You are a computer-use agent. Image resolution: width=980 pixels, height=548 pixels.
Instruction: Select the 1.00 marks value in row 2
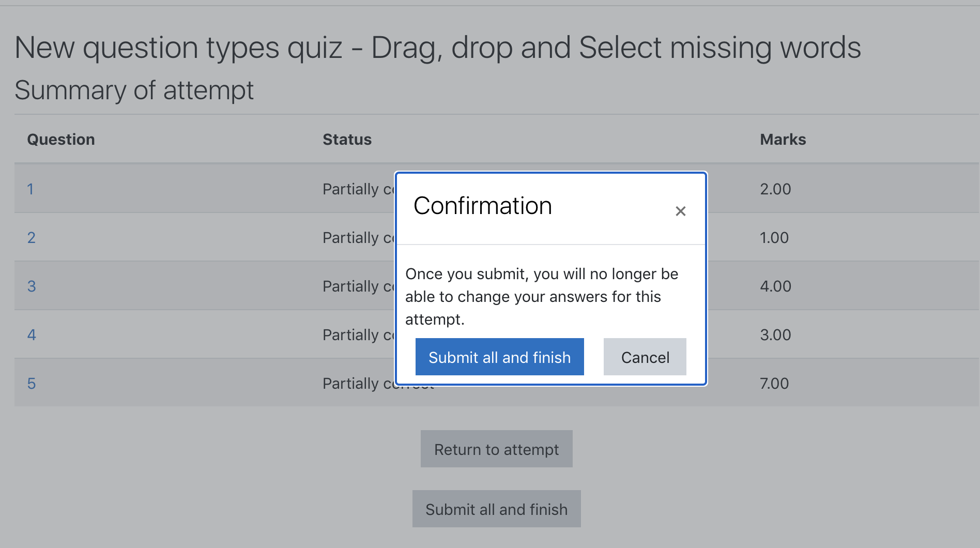pyautogui.click(x=774, y=238)
